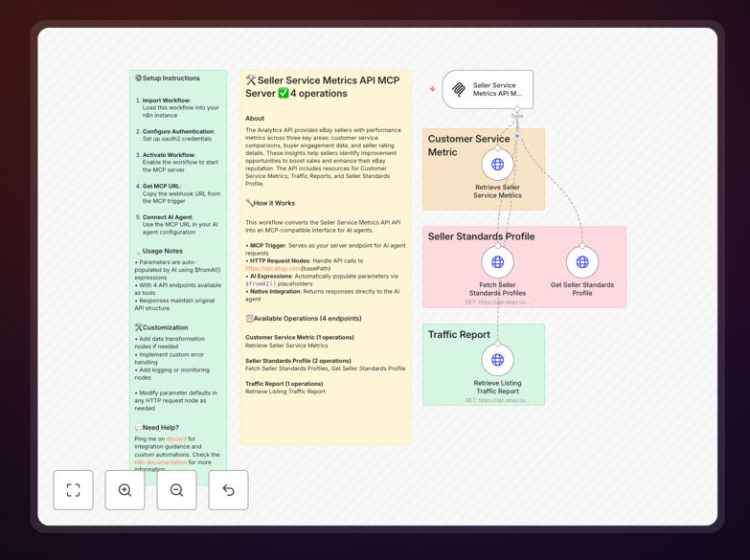Open the discord link in Need Help
The height and width of the screenshot is (560, 750).
click(176, 438)
